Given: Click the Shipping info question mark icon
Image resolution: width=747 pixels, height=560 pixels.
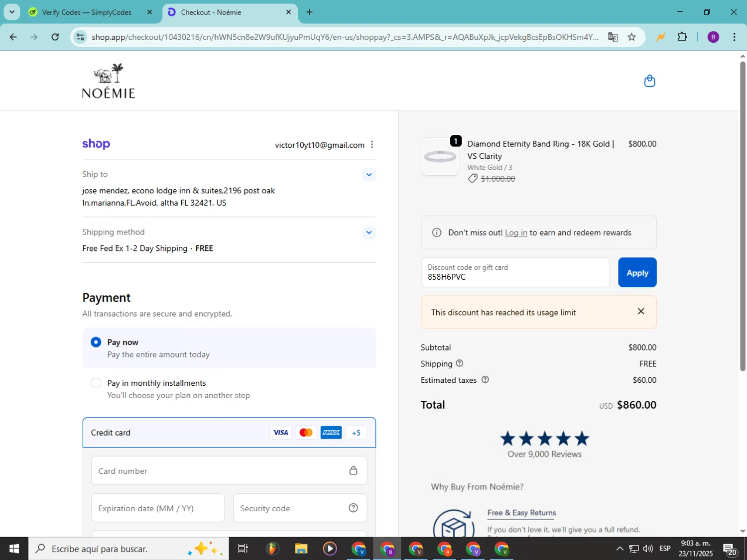Looking at the screenshot, I should click(460, 363).
